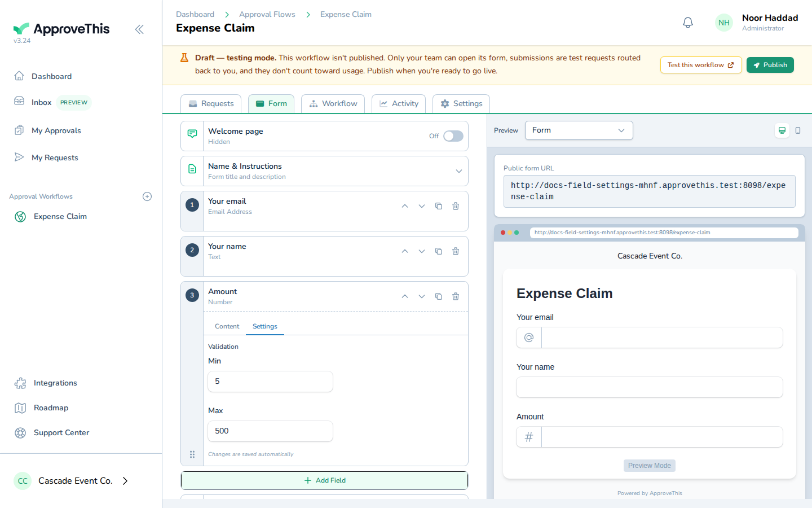Click the ApproveThis logo
Image resolution: width=812 pixels, height=508 pixels.
61,29
